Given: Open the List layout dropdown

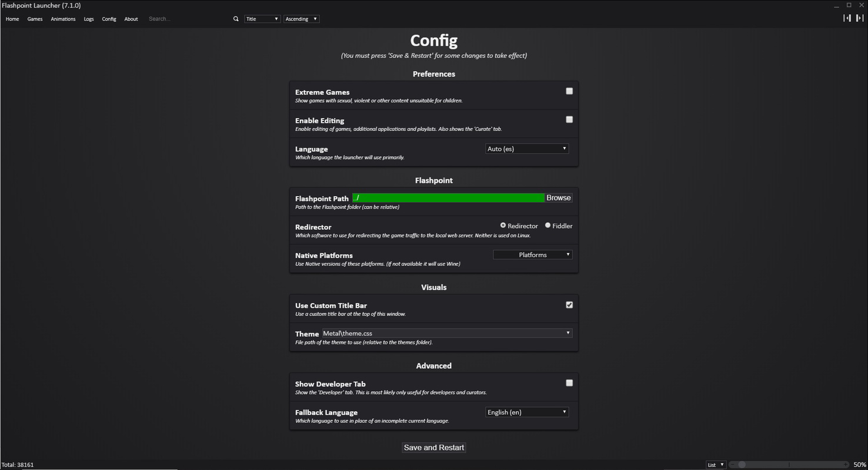Looking at the screenshot, I should (x=716, y=465).
